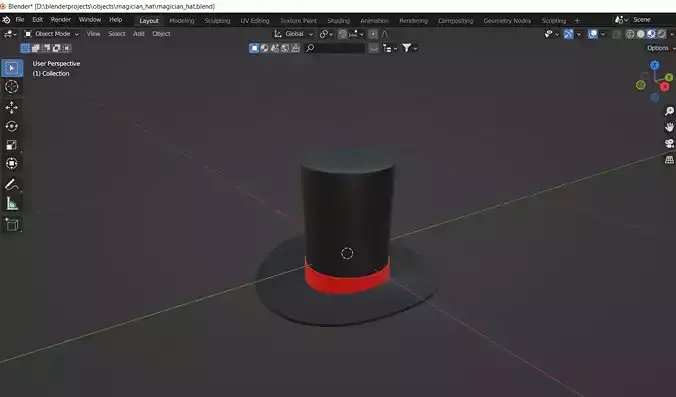Add a new workspace with plus icon
This screenshot has width=676, height=397.
[577, 20]
